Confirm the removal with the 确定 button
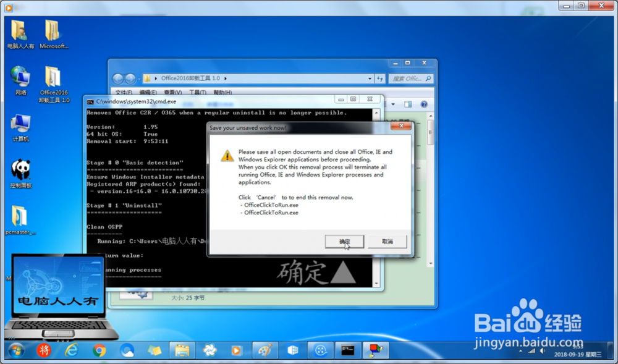618x364 pixels. click(344, 242)
